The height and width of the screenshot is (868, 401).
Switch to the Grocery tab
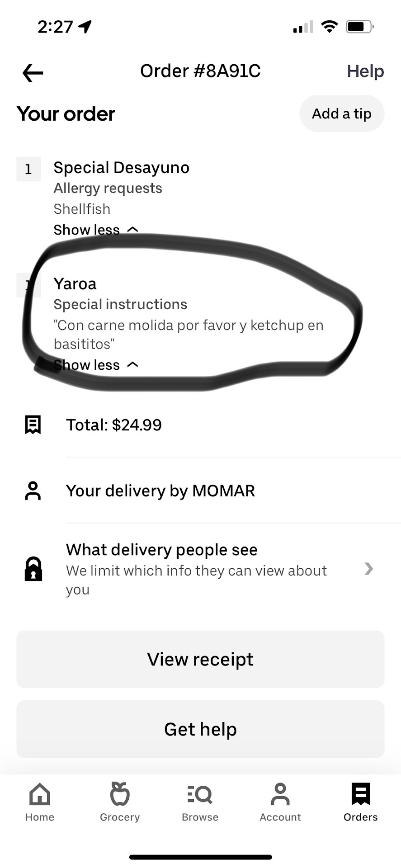click(x=120, y=802)
